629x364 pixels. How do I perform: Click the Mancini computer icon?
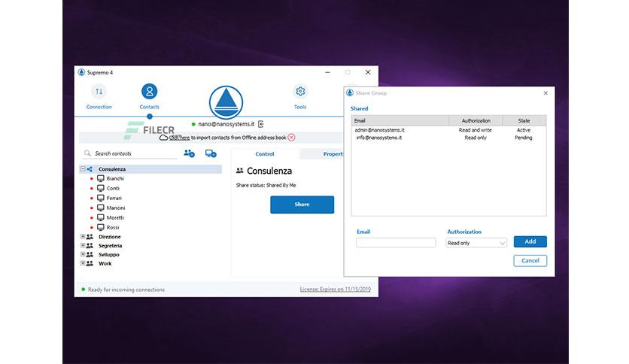click(101, 208)
